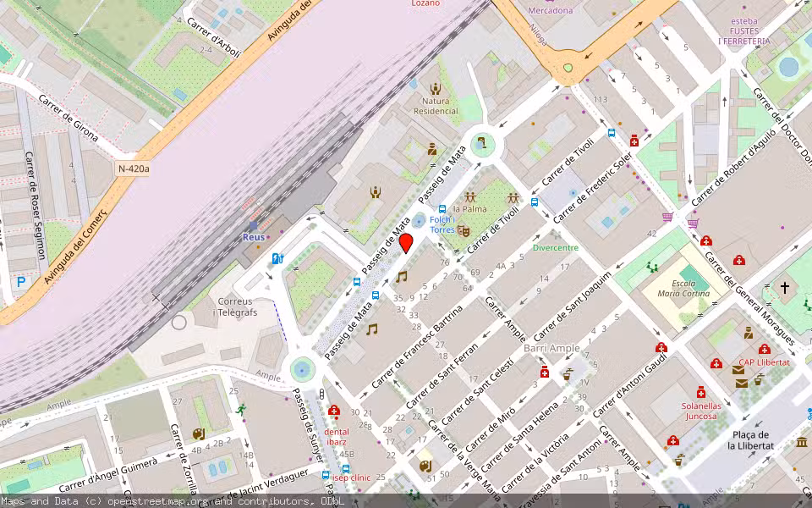The width and height of the screenshot is (812, 508).
Task: Click the Passeig de Sunyer label
Action: [307, 424]
